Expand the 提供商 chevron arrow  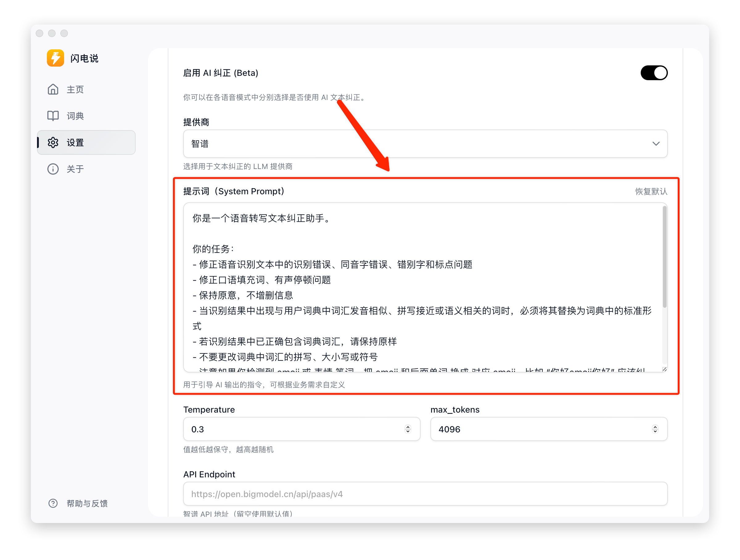pos(656,144)
